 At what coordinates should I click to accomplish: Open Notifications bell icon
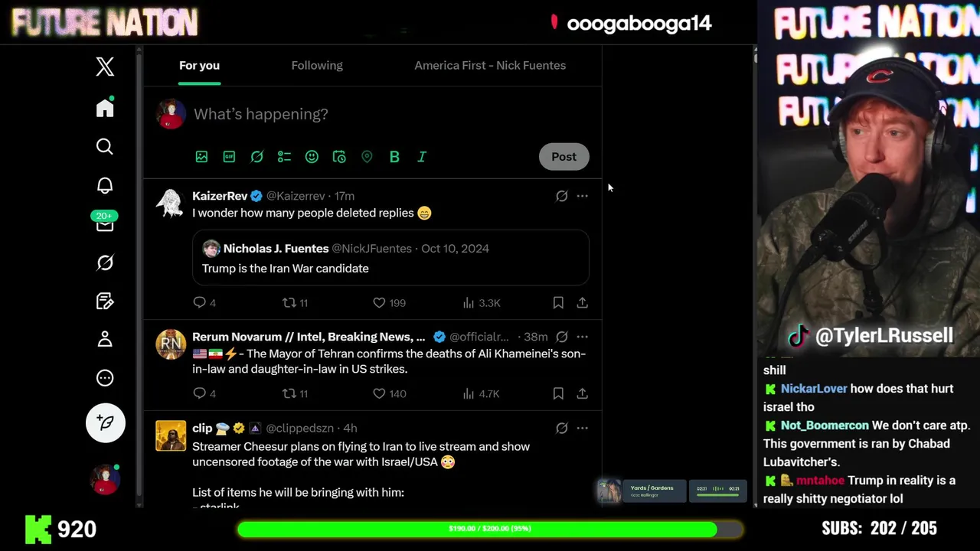click(105, 185)
